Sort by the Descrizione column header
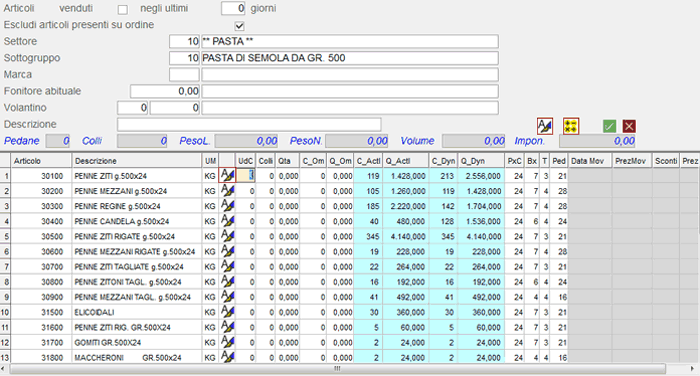Viewport: 700px width, 376px height. [137, 161]
